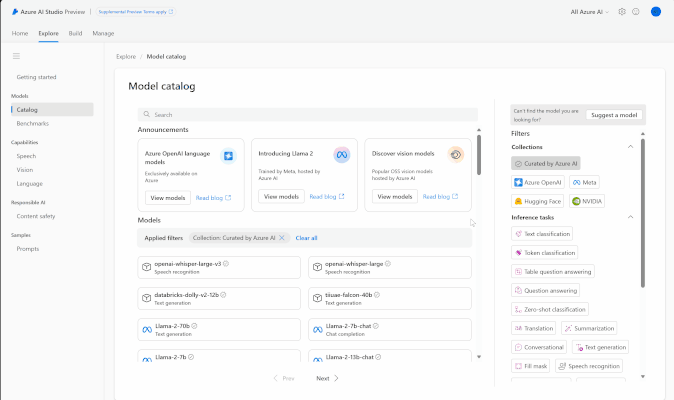
Task: Open the help icon in the header
Action: coord(636,12)
